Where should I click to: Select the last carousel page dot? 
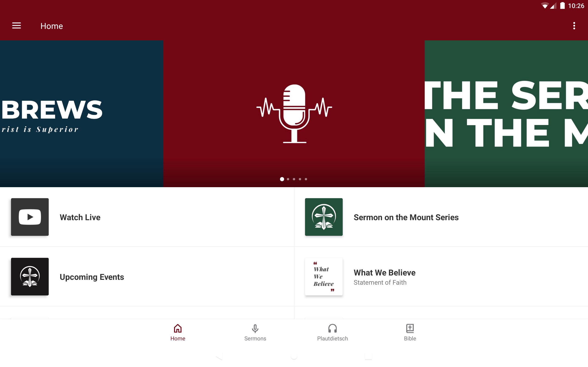click(306, 179)
